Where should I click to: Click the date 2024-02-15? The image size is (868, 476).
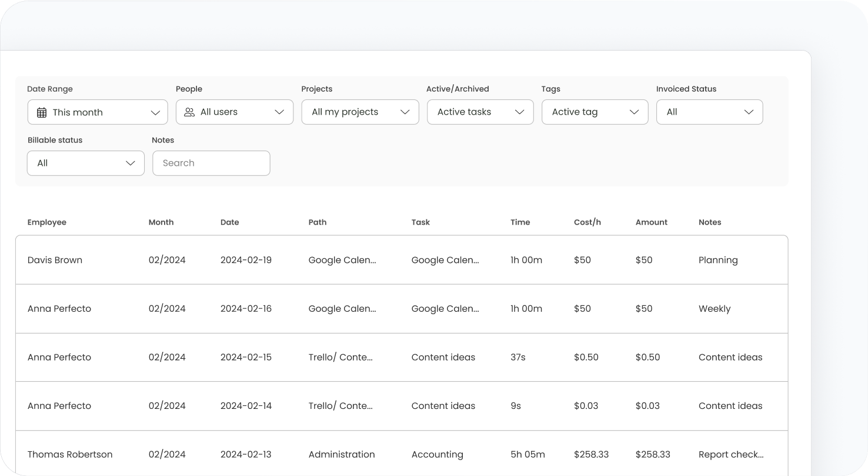[x=246, y=357]
